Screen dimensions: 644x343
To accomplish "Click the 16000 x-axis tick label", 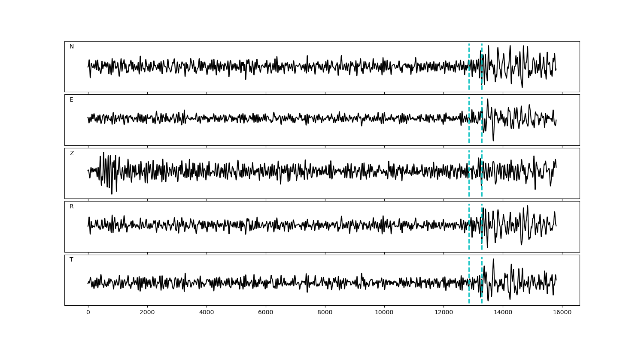I will click(562, 313).
